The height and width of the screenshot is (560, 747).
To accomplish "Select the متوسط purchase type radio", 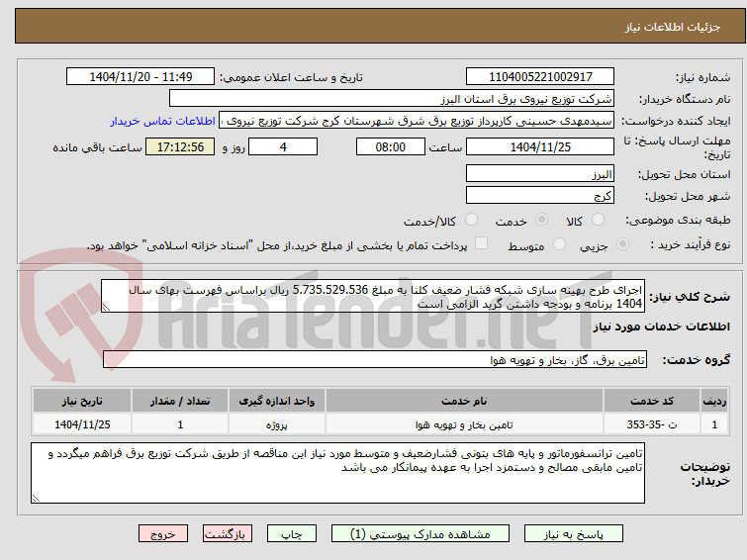I will [559, 244].
